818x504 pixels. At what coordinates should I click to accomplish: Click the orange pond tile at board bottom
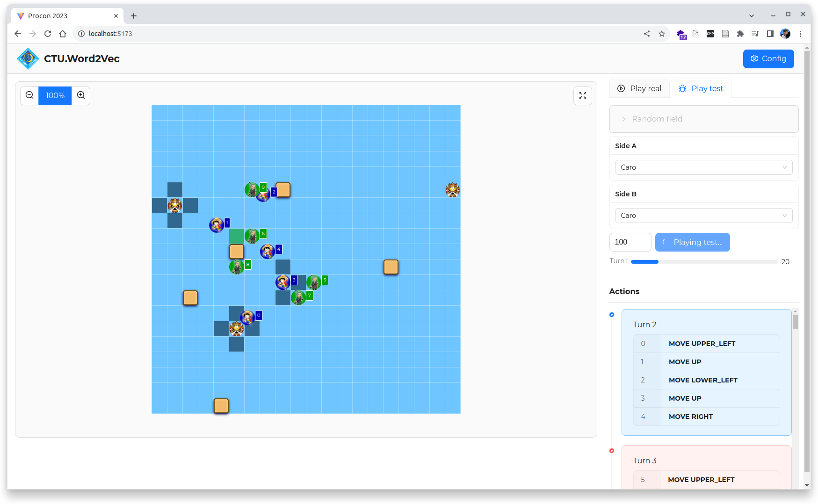pyautogui.click(x=221, y=406)
